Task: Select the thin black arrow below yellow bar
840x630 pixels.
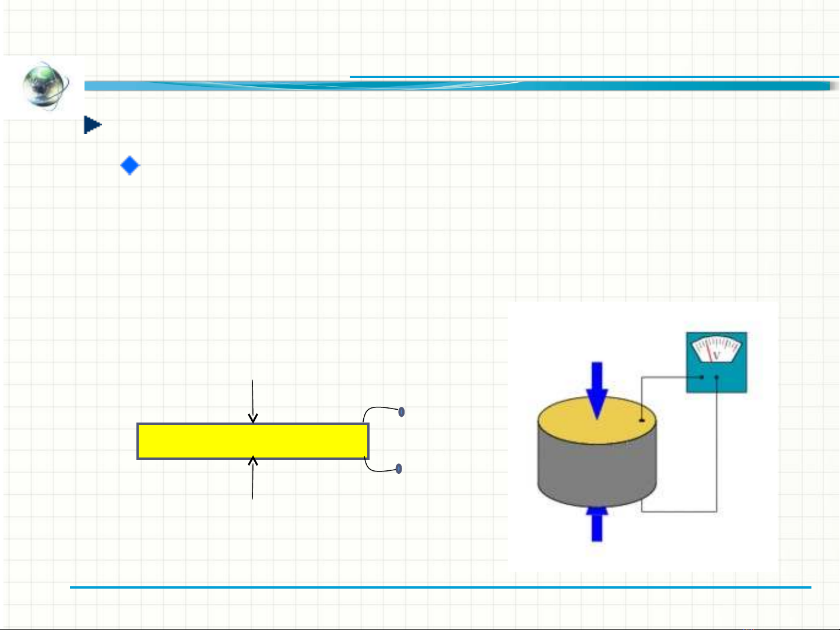Action: (252, 478)
